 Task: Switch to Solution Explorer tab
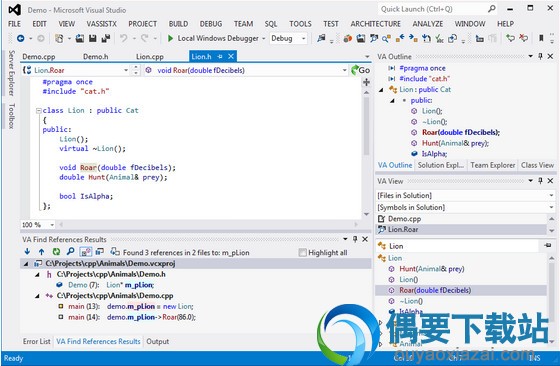441,165
